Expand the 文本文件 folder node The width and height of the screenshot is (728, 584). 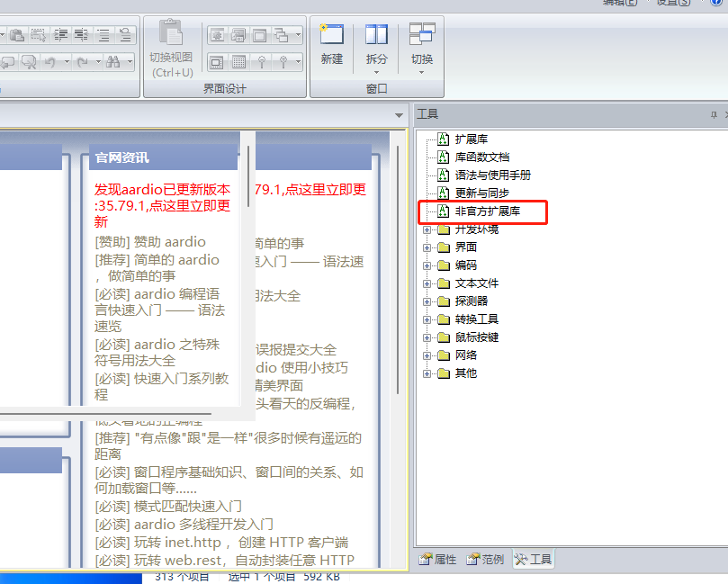427,283
